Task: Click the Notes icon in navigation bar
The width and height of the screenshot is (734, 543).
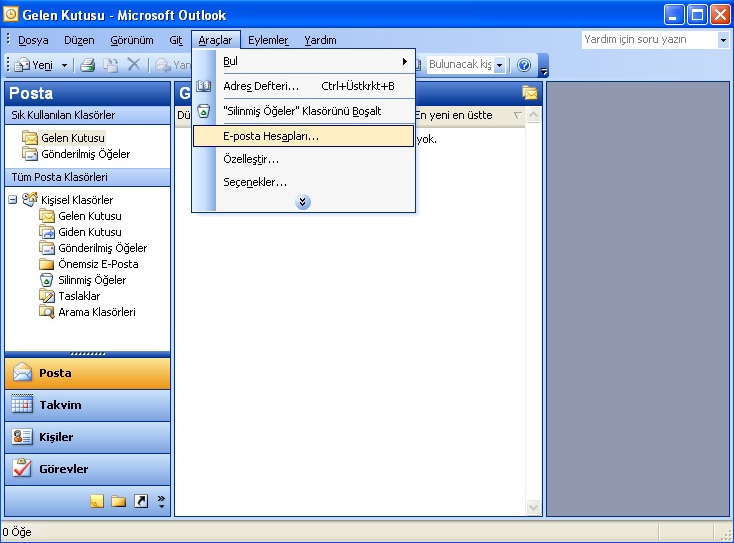Action: 97,501
